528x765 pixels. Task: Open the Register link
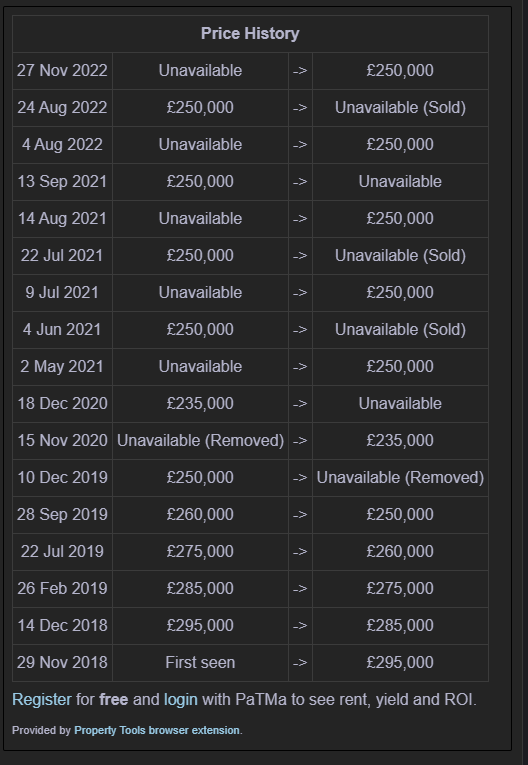tap(41, 699)
